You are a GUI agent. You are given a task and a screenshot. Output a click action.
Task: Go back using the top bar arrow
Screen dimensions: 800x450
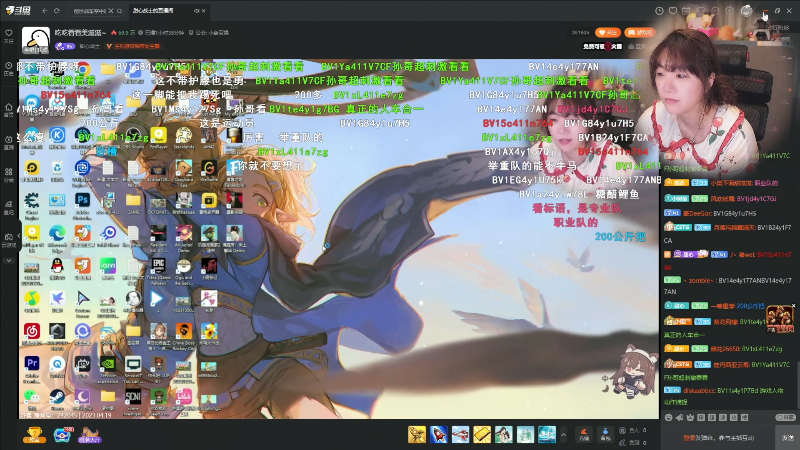(x=45, y=11)
